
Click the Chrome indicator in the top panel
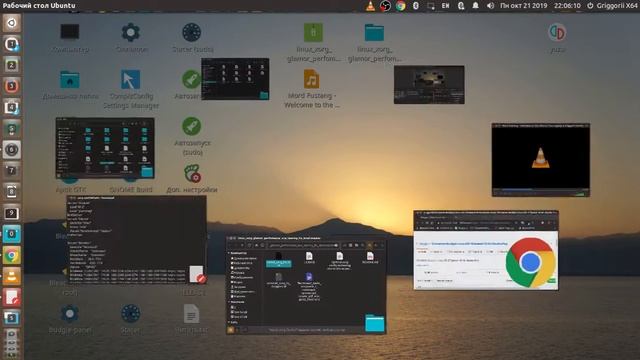click(x=400, y=6)
